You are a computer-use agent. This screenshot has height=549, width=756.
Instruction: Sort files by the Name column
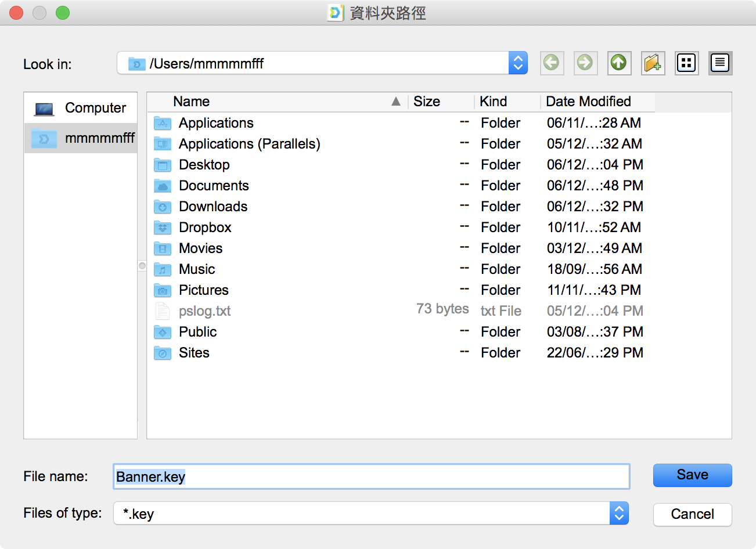click(192, 102)
